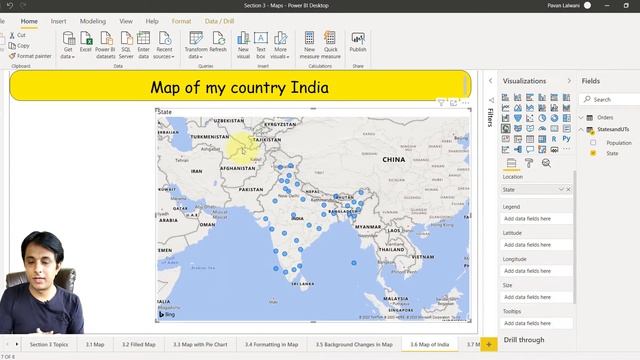Screen dimensions: 640x360
Task: Open the Insert ribbon tab
Action: [x=58, y=21]
